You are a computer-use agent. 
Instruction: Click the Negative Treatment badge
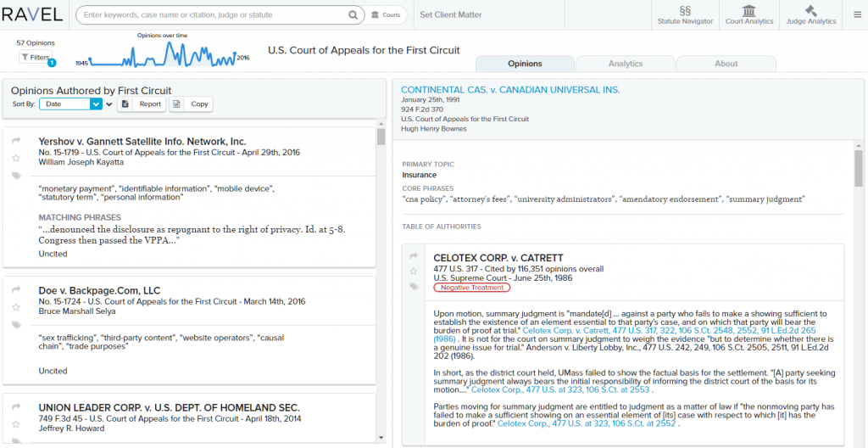point(472,288)
